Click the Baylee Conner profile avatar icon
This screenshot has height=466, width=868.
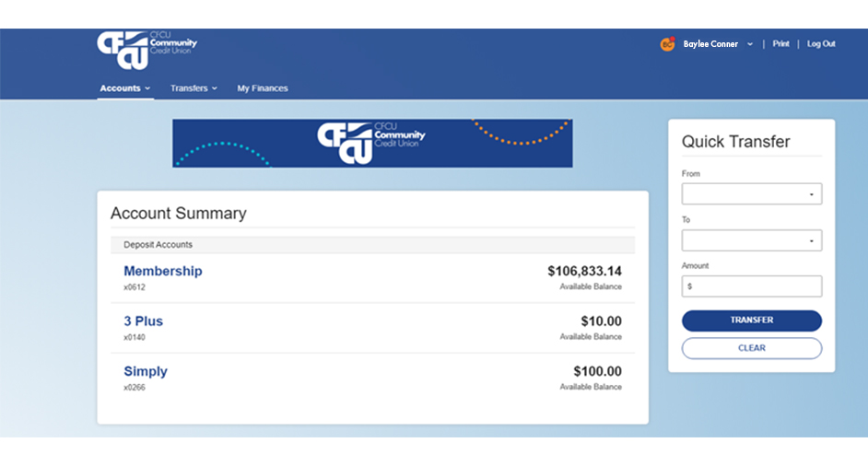pyautogui.click(x=668, y=43)
